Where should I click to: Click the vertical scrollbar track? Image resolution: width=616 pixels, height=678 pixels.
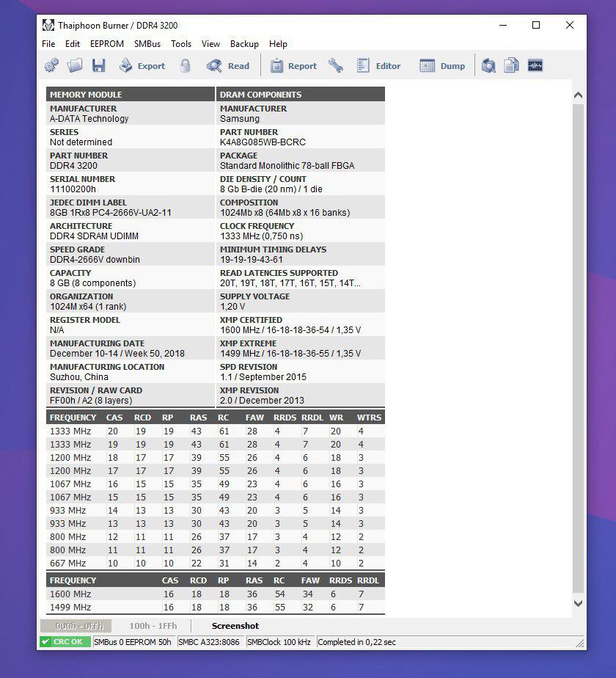click(x=578, y=348)
